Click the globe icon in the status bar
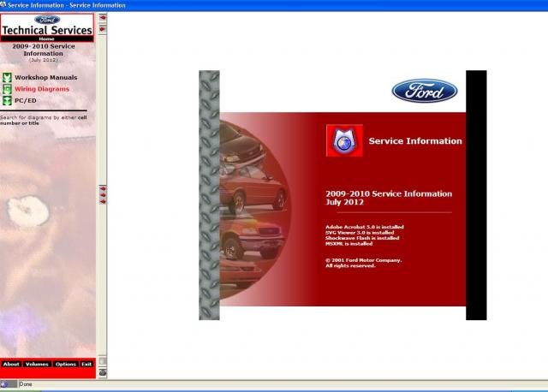Viewport: 548px width, 392px height. pos(4,384)
